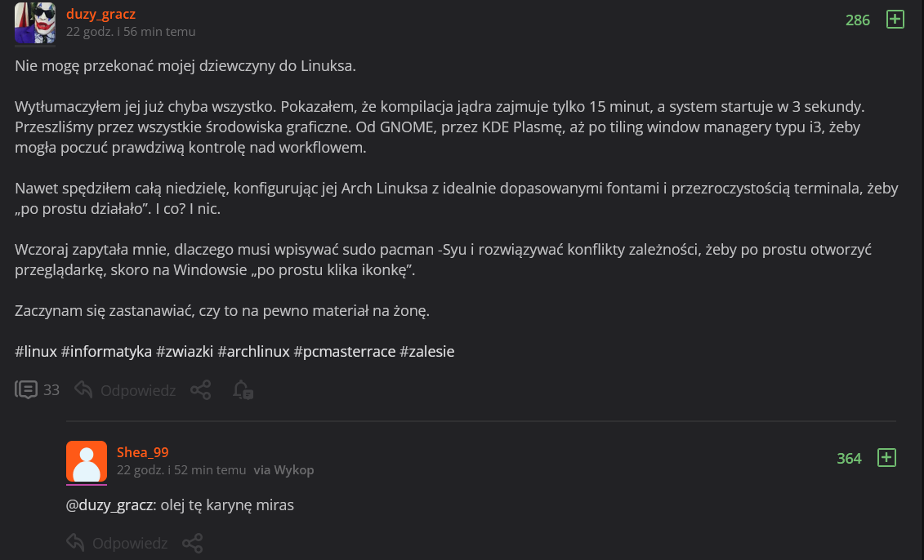924x560 pixels.
Task: Share Shea_99's comment using the share icon
Action: coord(192,543)
